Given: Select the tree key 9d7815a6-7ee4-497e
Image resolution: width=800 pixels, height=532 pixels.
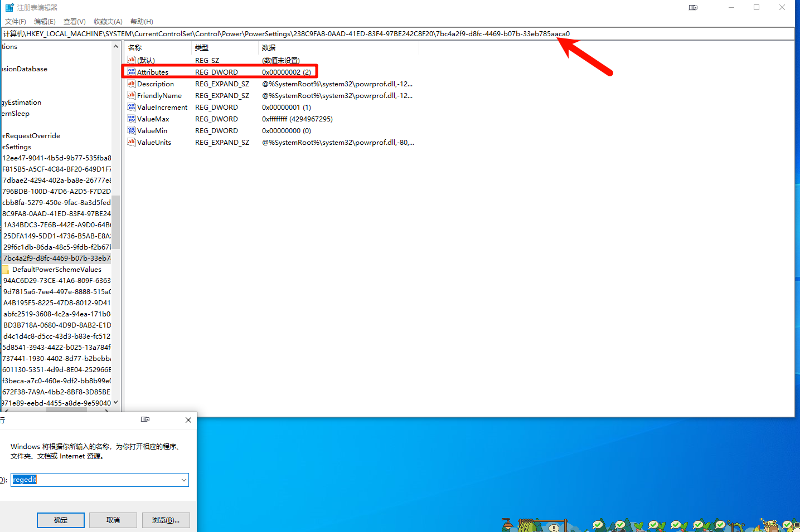Looking at the screenshot, I should pos(57,292).
